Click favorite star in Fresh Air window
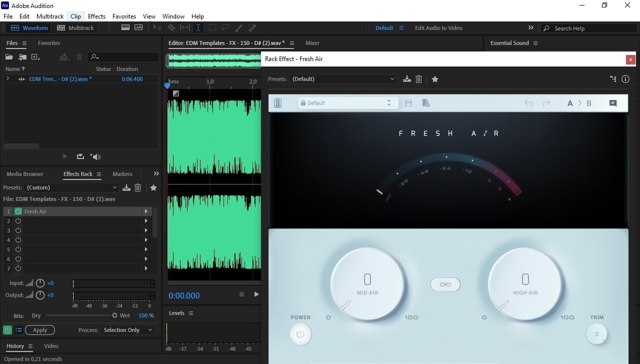This screenshot has width=640, height=364. (435, 79)
